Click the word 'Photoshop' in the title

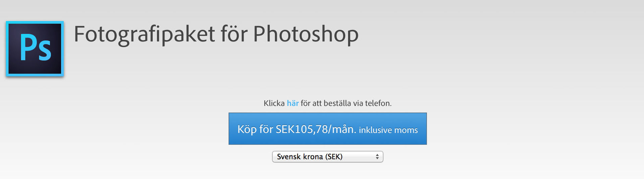click(306, 34)
